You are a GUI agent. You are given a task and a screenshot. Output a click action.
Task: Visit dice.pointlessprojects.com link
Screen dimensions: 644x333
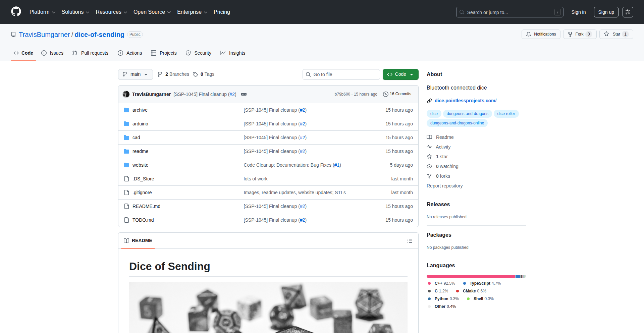tap(466, 101)
